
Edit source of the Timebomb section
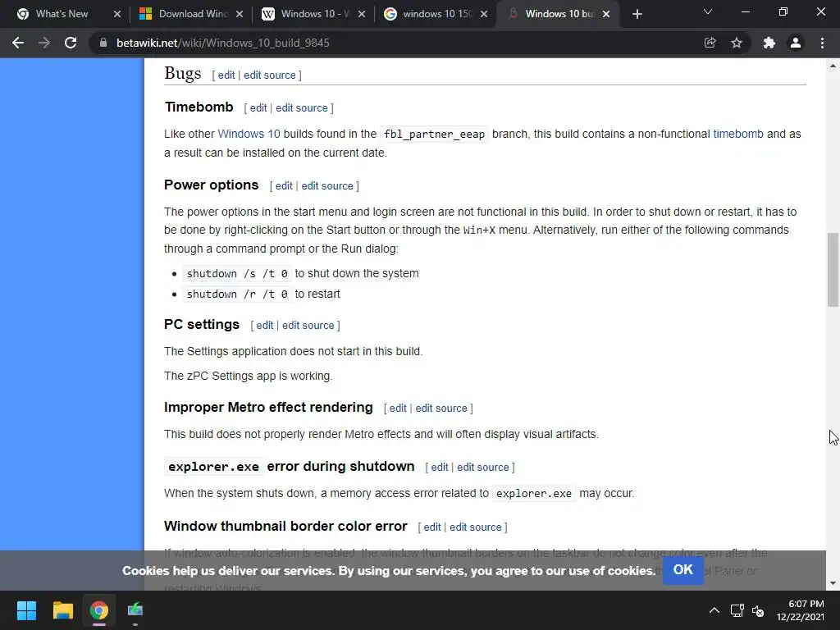point(302,107)
